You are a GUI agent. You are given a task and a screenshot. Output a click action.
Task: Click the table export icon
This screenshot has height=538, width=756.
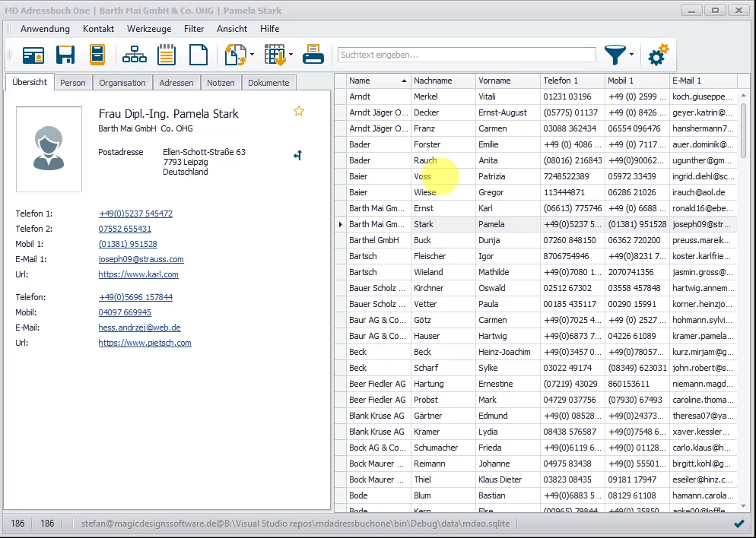click(275, 55)
